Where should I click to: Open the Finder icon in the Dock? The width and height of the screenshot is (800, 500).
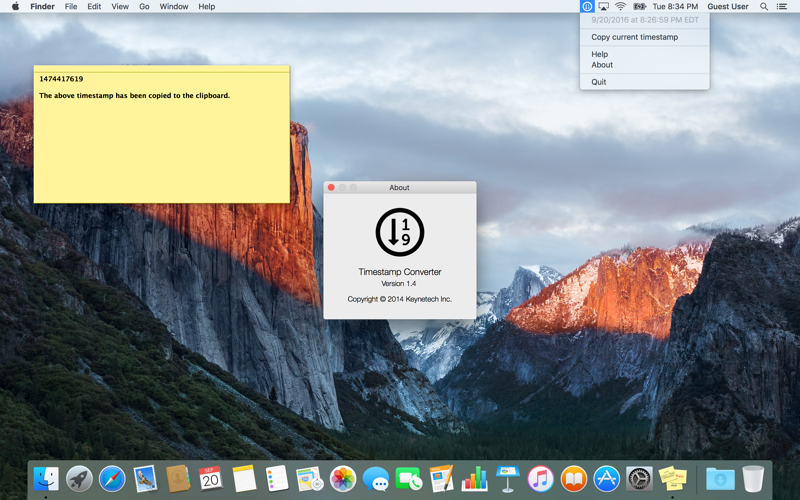click(46, 479)
